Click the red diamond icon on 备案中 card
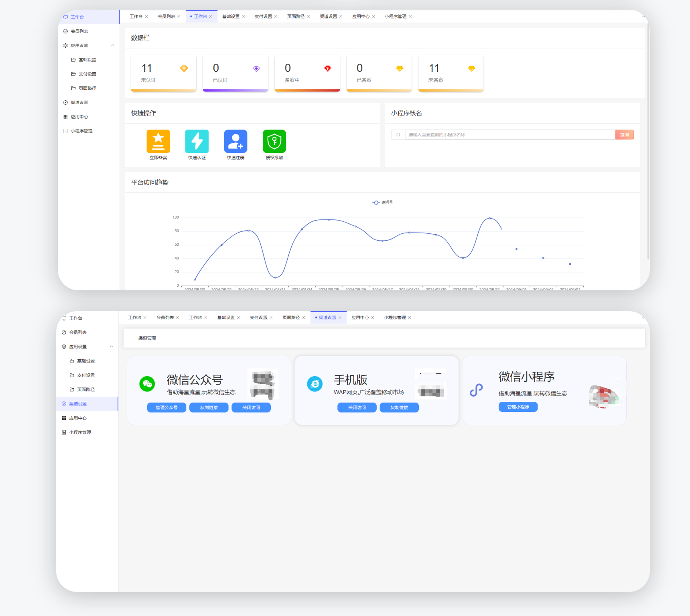The height and width of the screenshot is (616, 690). tap(328, 69)
